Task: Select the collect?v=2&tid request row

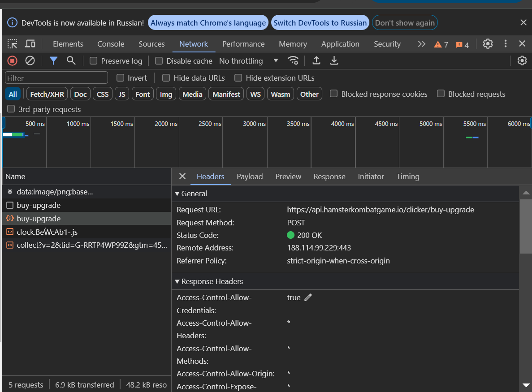Action: pos(87,245)
